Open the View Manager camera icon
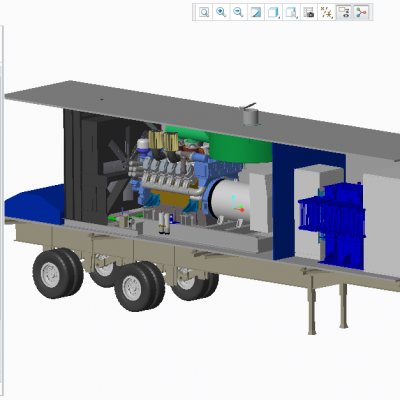The image size is (400, 400). tap(309, 13)
